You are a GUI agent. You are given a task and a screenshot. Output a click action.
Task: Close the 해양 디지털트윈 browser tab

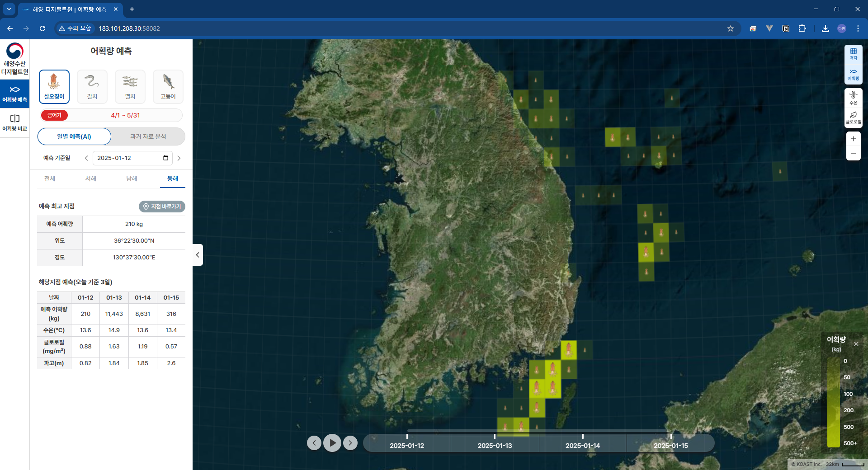116,9
